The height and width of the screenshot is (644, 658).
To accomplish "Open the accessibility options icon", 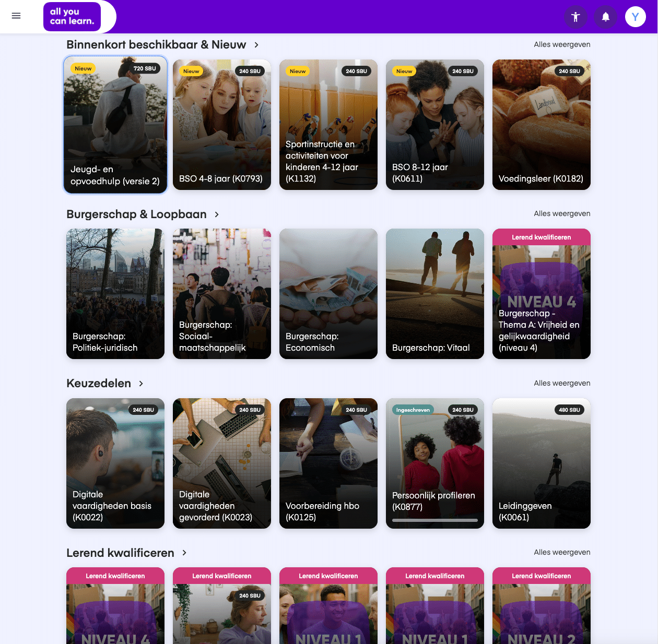I will [x=575, y=17].
